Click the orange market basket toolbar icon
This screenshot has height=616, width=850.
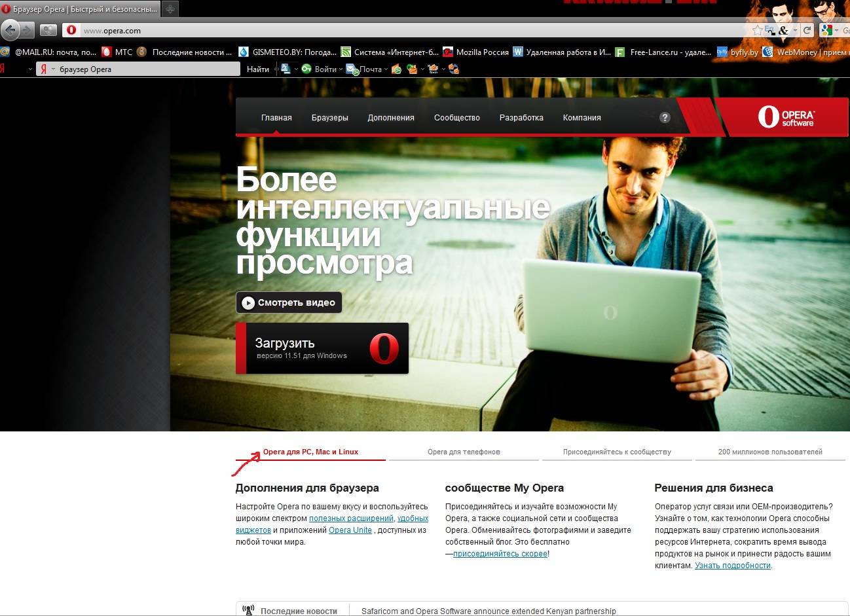[x=434, y=69]
